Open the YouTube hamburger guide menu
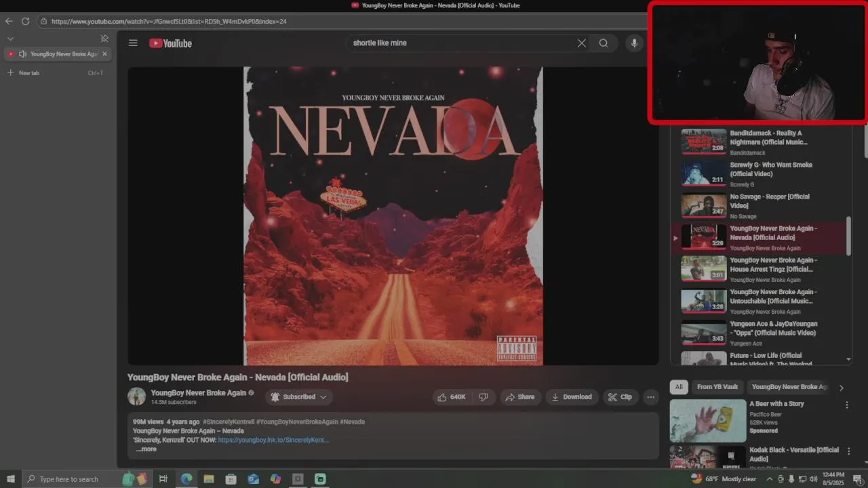The height and width of the screenshot is (488, 868). [x=133, y=43]
